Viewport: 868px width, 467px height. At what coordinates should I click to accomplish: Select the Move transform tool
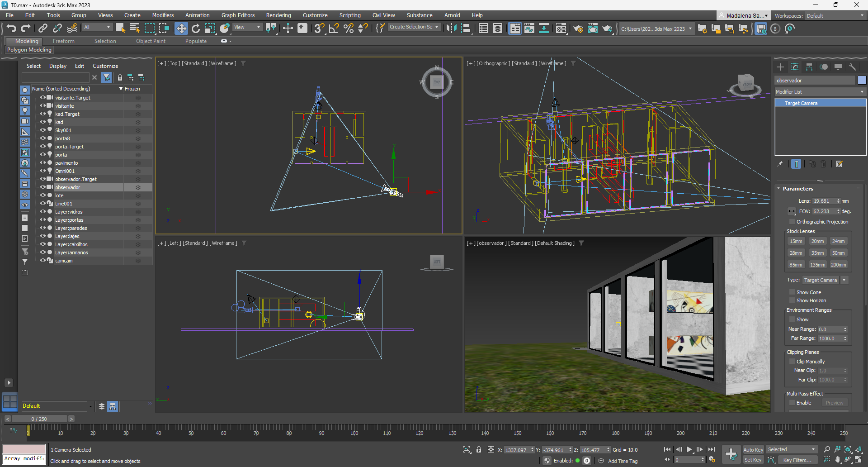tap(181, 29)
